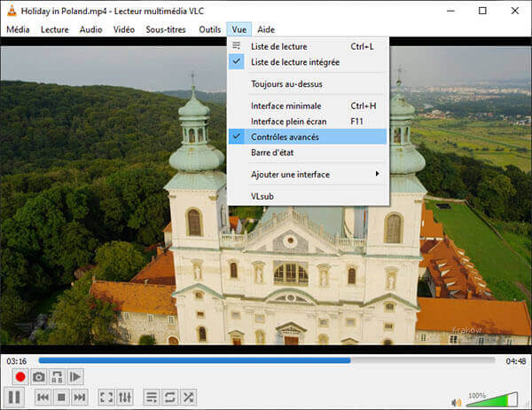Uncheck Liste de lecture intégrée option
532x410 pixels.
tap(294, 62)
